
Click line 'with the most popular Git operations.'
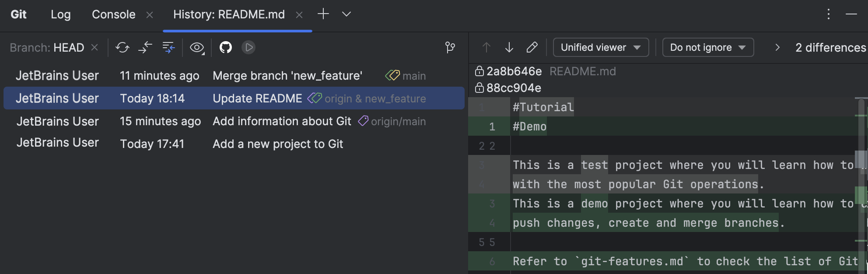coord(638,184)
